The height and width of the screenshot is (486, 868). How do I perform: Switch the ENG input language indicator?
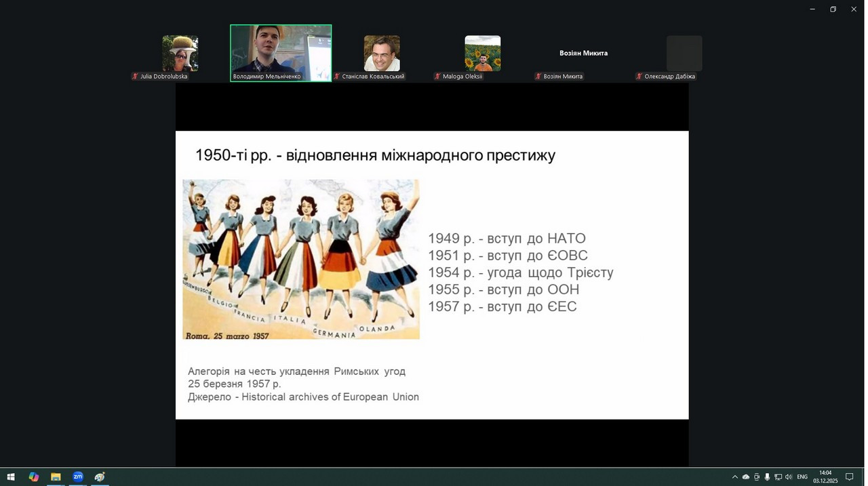802,477
